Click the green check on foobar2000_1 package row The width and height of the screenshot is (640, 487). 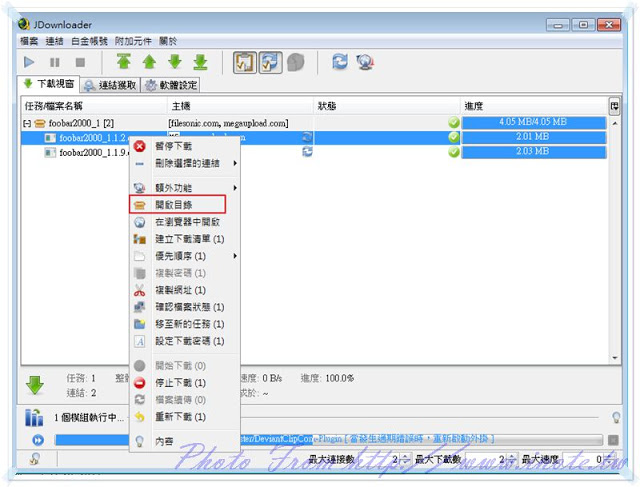tap(453, 122)
